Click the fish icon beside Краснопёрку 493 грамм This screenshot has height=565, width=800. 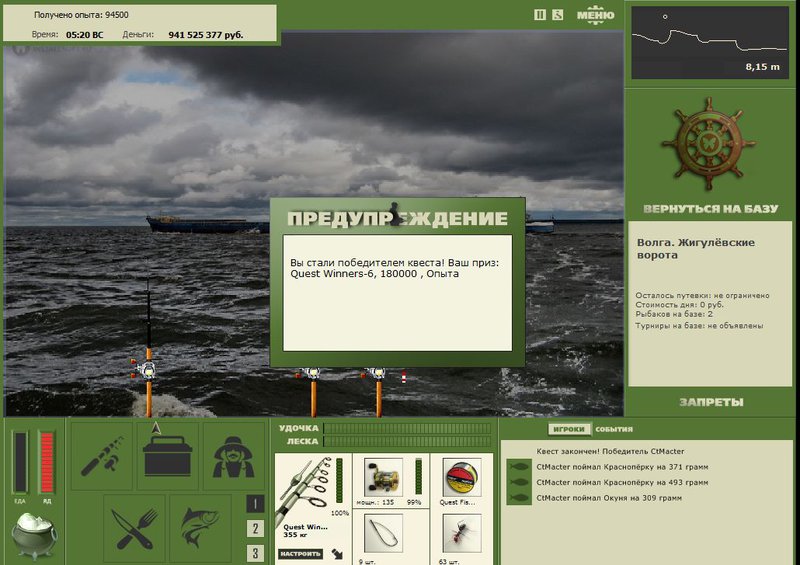click(519, 482)
